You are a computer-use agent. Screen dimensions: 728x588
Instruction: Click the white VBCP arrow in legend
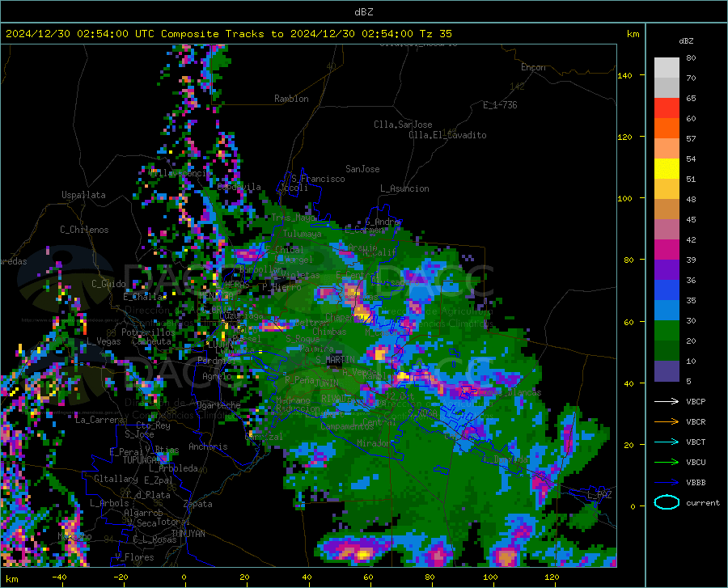pos(667,401)
